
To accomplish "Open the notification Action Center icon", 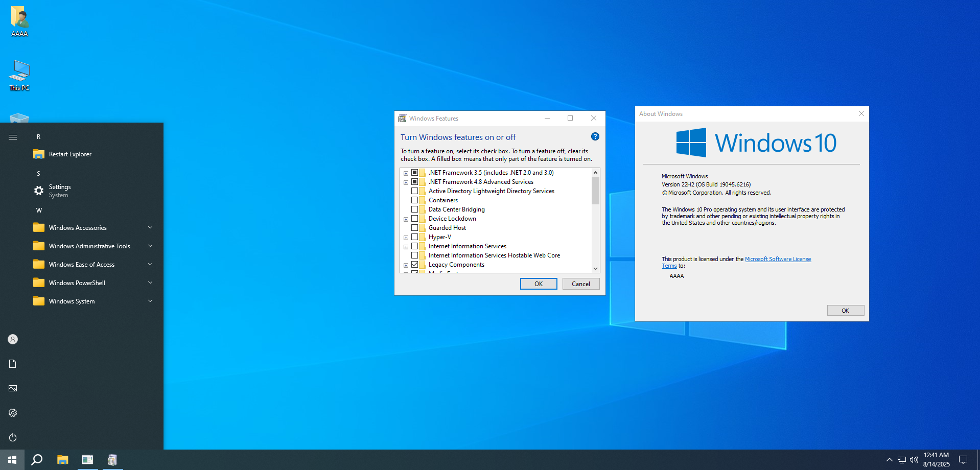I will [963, 460].
